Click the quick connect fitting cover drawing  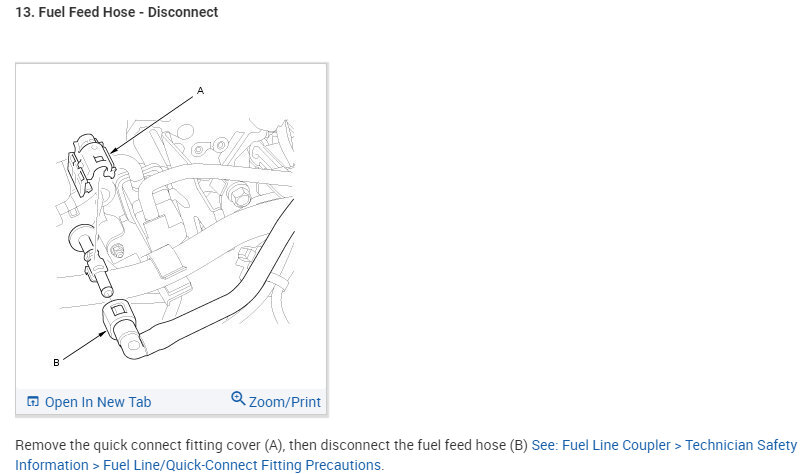[x=91, y=161]
